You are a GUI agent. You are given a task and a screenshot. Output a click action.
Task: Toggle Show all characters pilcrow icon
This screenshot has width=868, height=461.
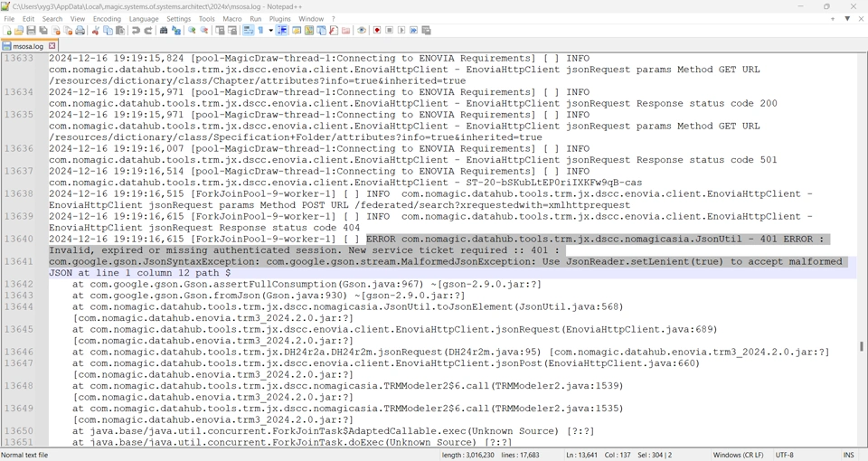click(x=260, y=31)
